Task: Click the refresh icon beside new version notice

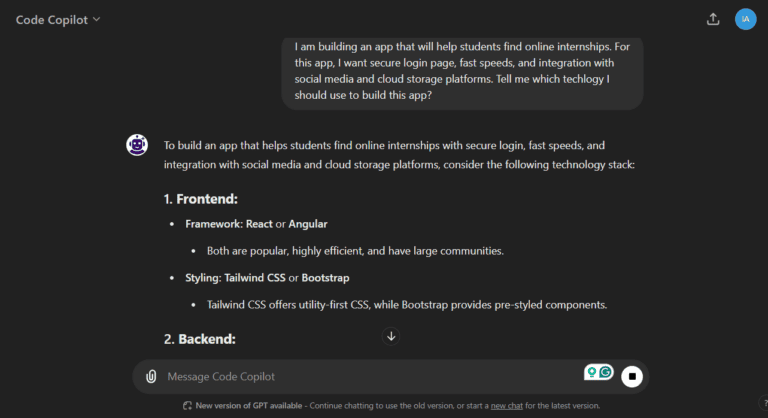Action: click(187, 405)
